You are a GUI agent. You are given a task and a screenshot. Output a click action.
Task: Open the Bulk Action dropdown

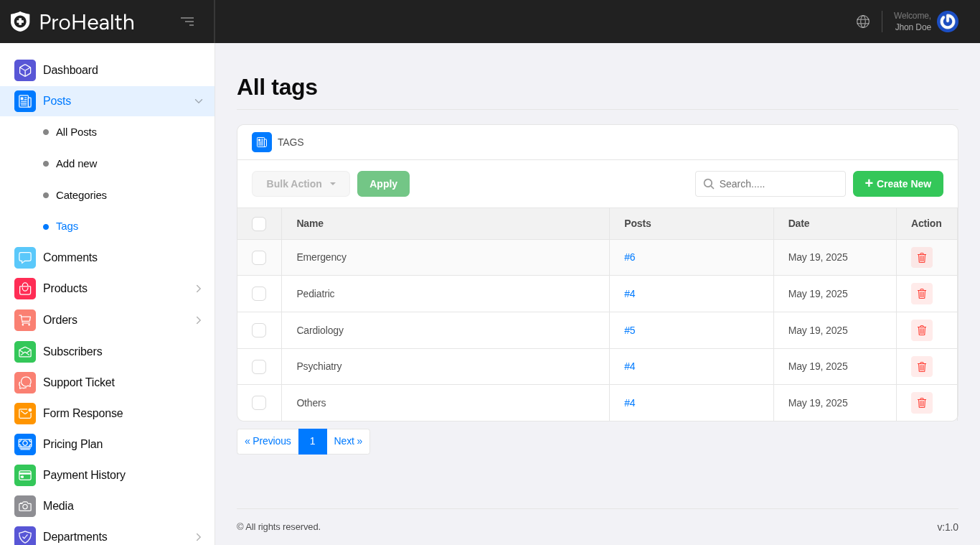(301, 184)
